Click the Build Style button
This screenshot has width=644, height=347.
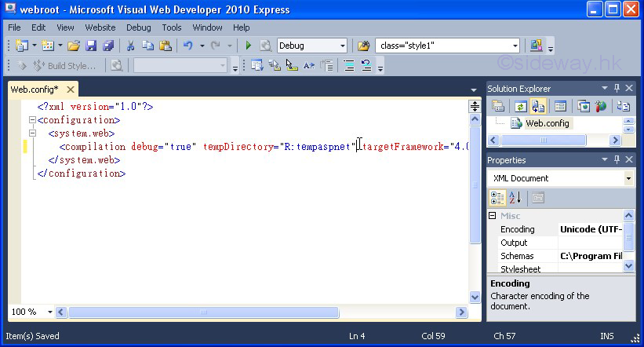coord(64,66)
